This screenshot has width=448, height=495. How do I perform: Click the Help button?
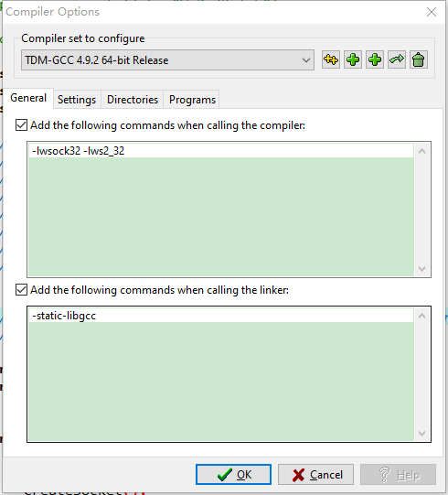click(x=398, y=474)
